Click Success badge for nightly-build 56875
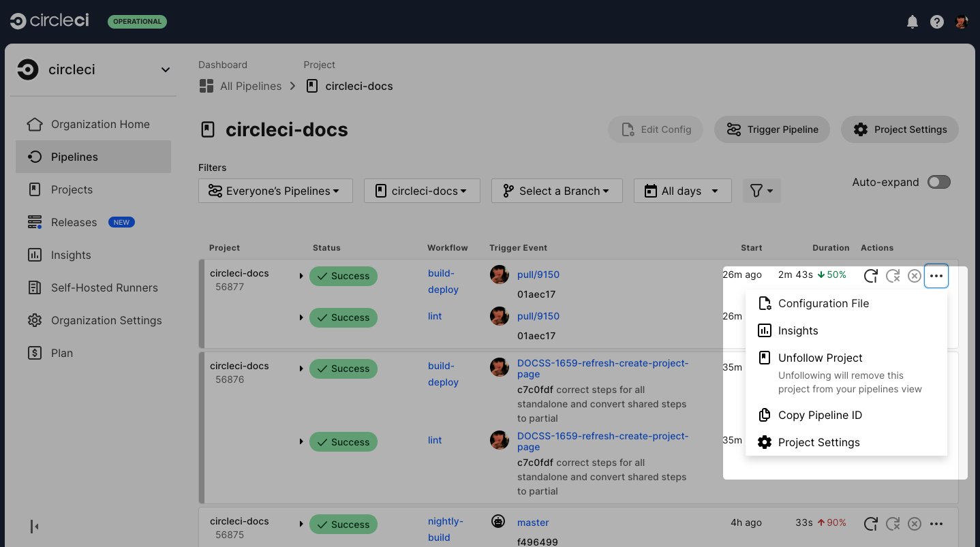This screenshot has width=980, height=547. click(x=343, y=525)
